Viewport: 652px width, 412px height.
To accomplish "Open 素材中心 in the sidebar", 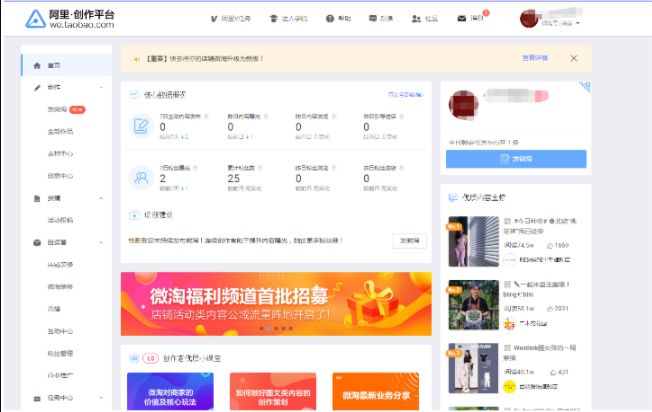I will click(x=60, y=153).
